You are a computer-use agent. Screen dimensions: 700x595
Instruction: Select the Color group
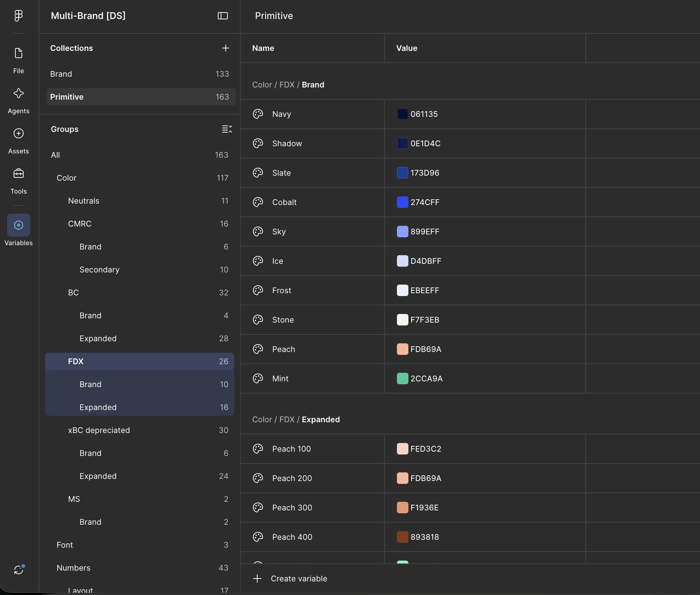[x=140, y=178]
